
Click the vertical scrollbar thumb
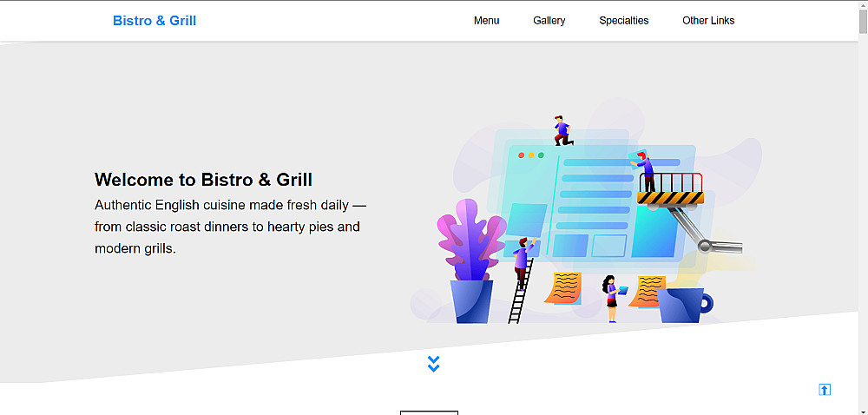863,23
